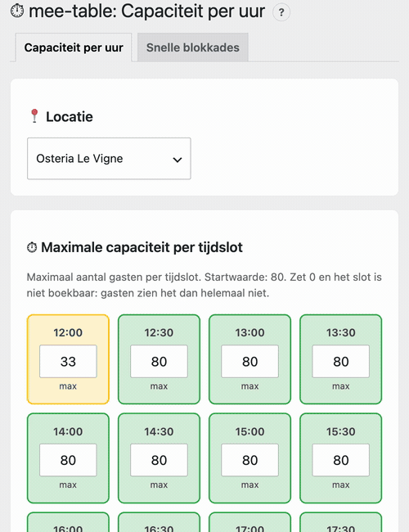
Task: Click the timer icon beside Maximale capaciteit
Action: pos(32,247)
